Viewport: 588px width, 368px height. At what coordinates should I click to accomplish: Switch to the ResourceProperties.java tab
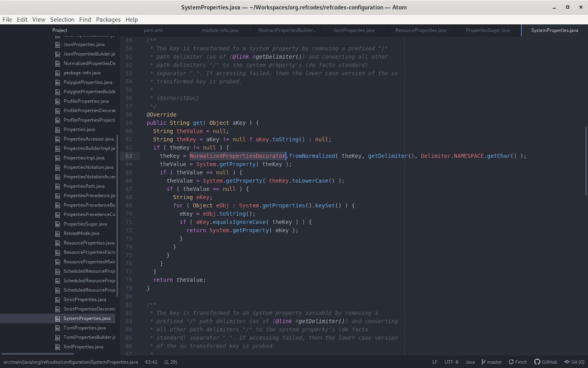pyautogui.click(x=421, y=30)
